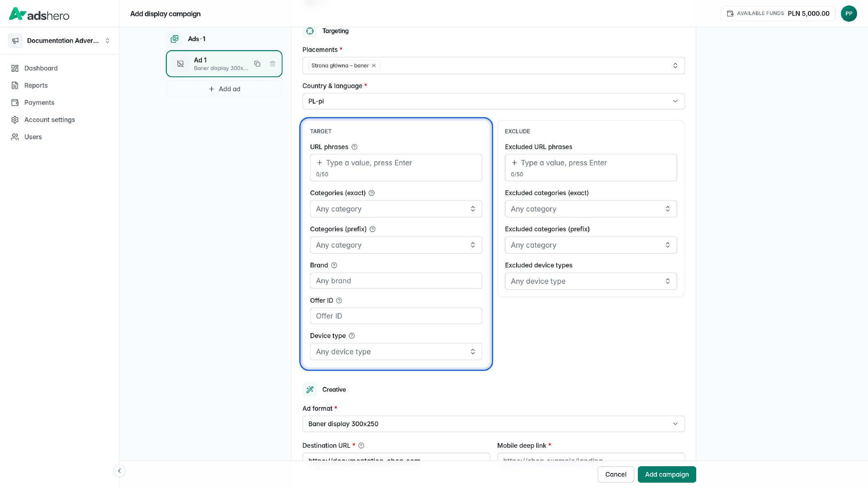The height and width of the screenshot is (488, 868).
Task: Click the Offer ID info icon
Action: (x=339, y=301)
